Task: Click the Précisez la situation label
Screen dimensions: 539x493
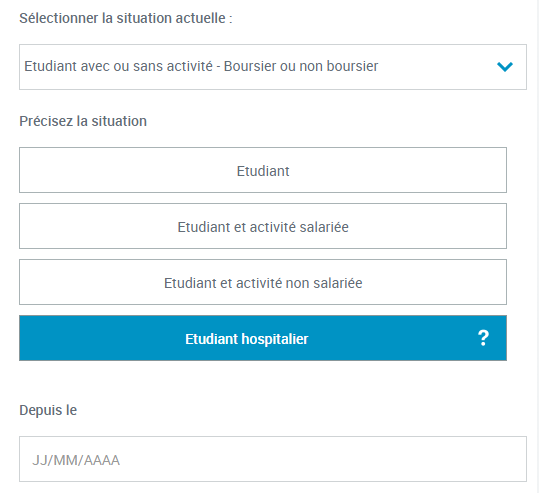Action: [x=83, y=121]
